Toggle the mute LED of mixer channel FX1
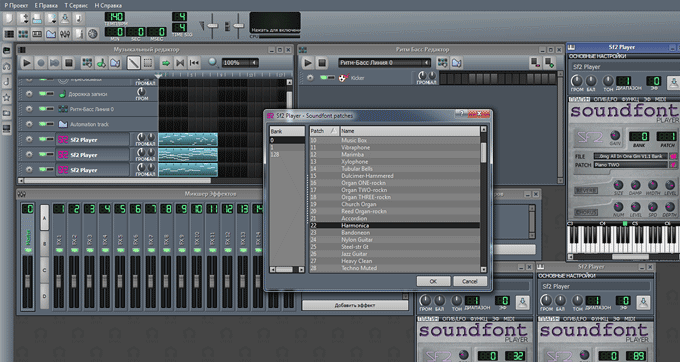 [59, 250]
